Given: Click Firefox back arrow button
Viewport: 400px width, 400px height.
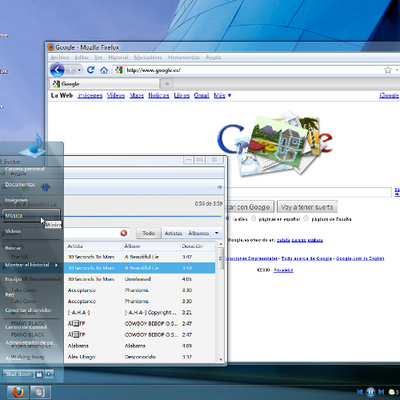Looking at the screenshot, I should 57,70.
